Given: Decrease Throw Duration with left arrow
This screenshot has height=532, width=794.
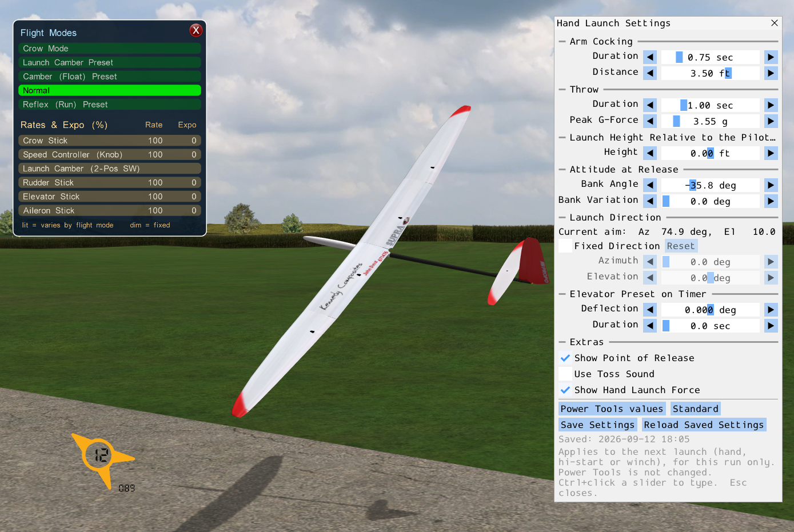Looking at the screenshot, I should [x=650, y=105].
